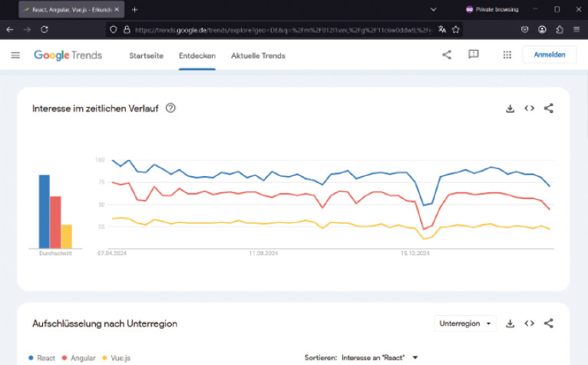Click the 11.08.2024 axis date label
The image size is (588, 365).
pos(263,254)
